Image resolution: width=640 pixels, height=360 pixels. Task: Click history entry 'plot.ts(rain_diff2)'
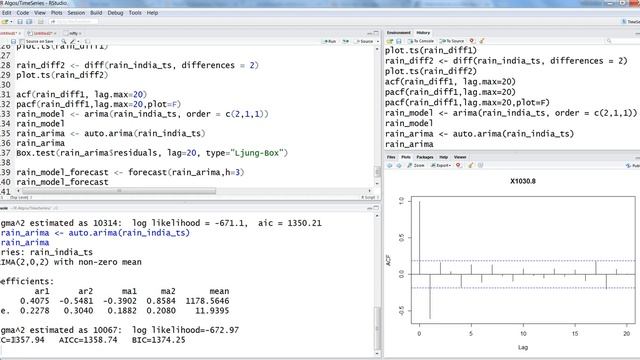430,71
